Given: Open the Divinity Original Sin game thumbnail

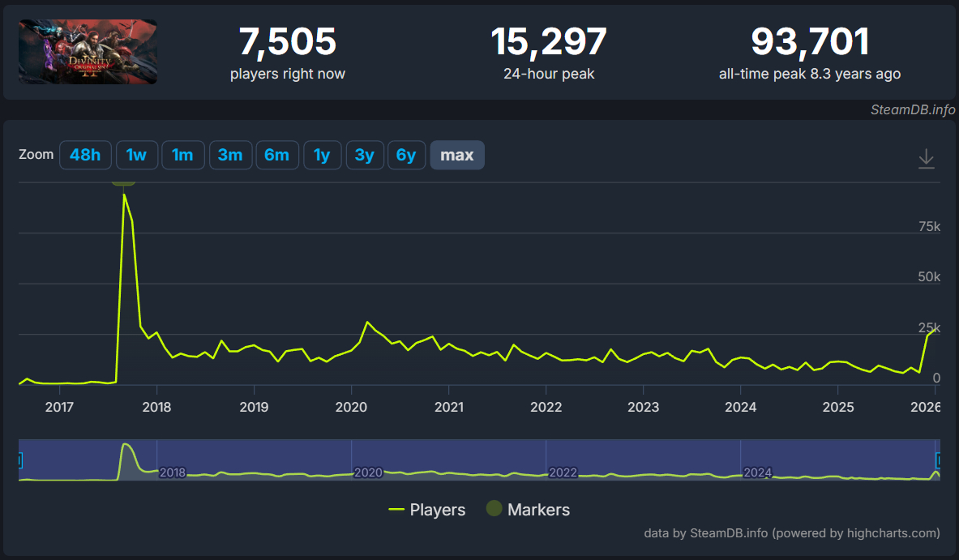Looking at the screenshot, I should [87, 49].
